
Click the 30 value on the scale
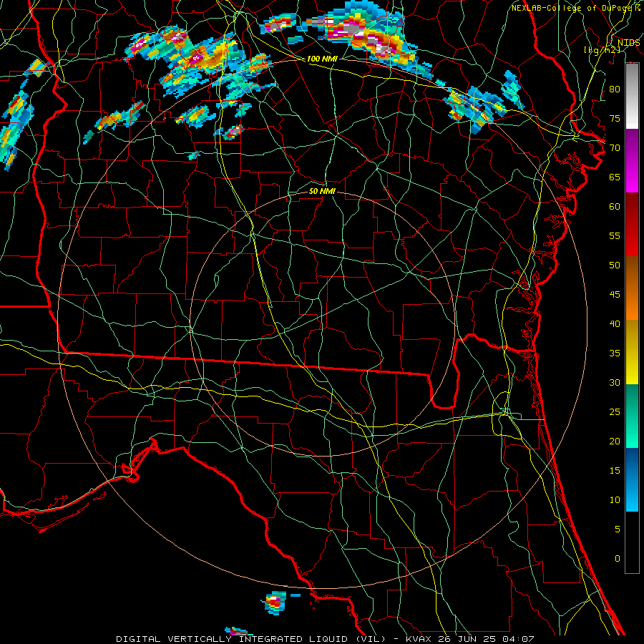pos(615,382)
